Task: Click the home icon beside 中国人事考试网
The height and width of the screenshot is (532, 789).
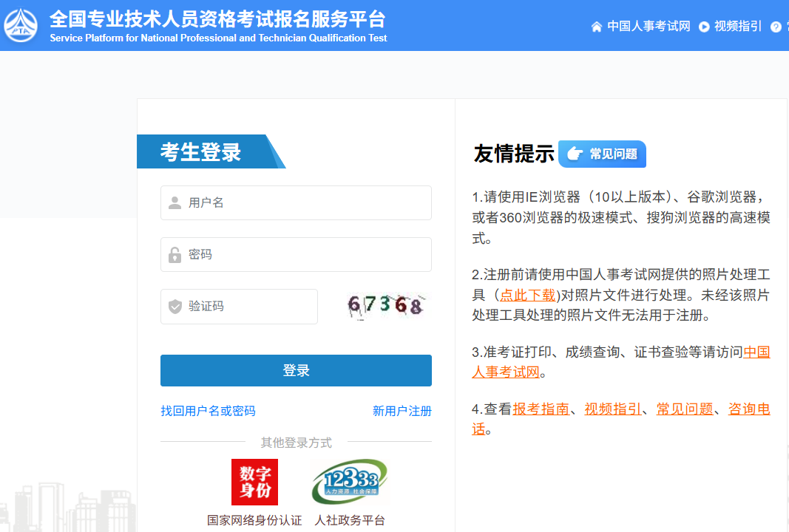Action: click(596, 26)
